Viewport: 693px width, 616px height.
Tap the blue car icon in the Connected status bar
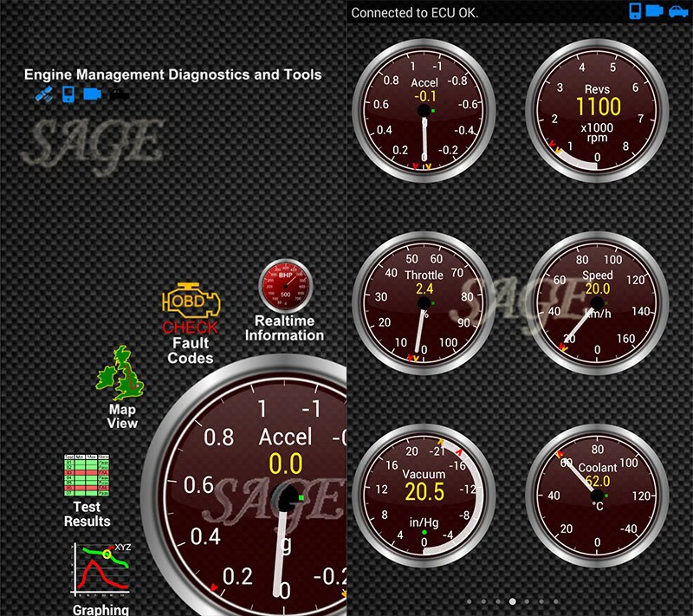(678, 11)
